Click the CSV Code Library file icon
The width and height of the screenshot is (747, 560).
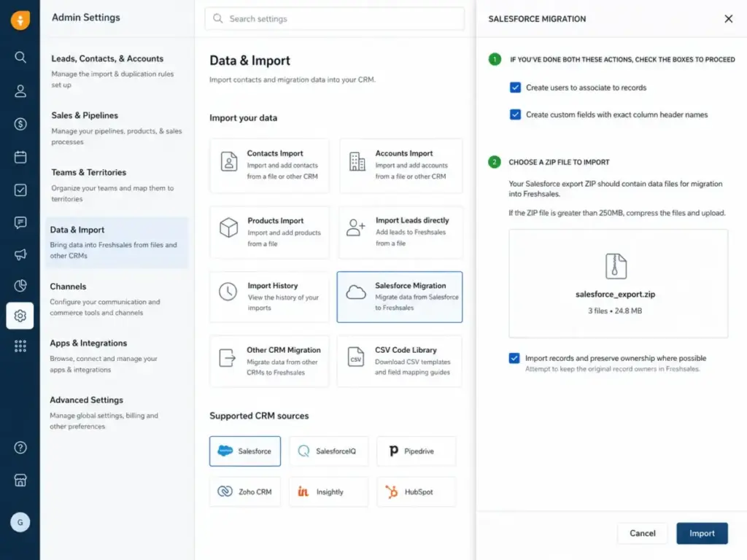click(356, 357)
